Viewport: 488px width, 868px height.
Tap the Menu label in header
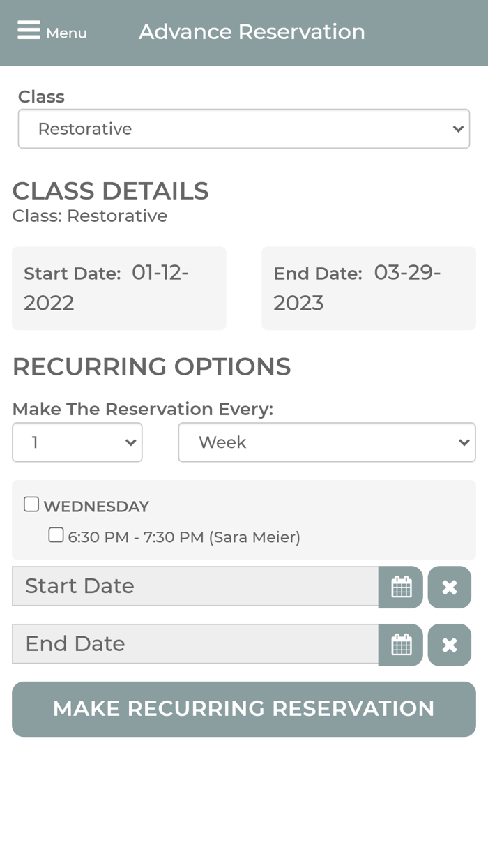(66, 33)
